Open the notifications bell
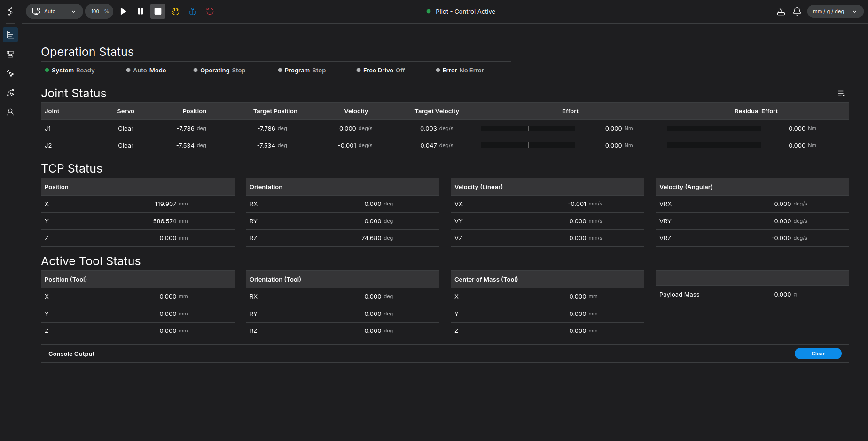Screen dimensions: 868x441 (x=797, y=11)
